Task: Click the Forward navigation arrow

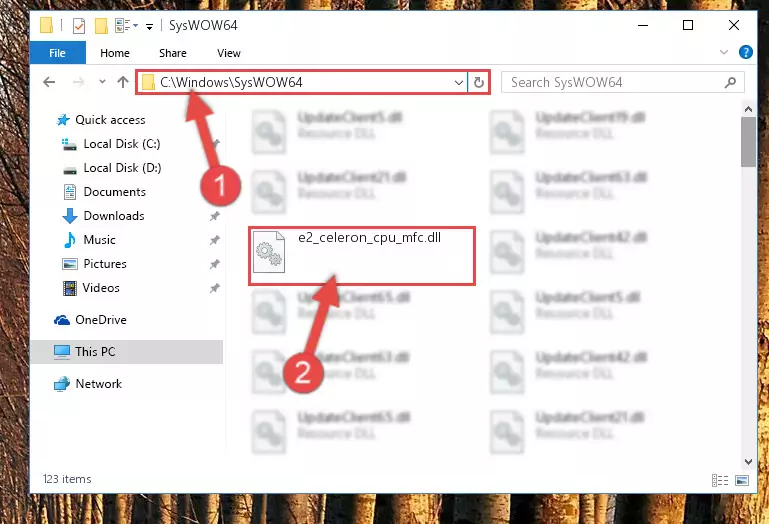Action: point(78,82)
